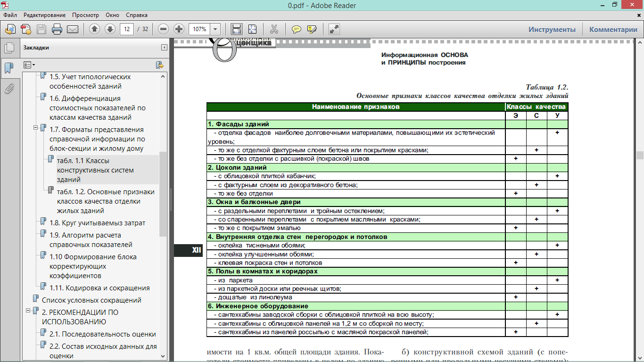The height and width of the screenshot is (362, 644).
Task: Go to previous page arrow button
Action: (94, 29)
